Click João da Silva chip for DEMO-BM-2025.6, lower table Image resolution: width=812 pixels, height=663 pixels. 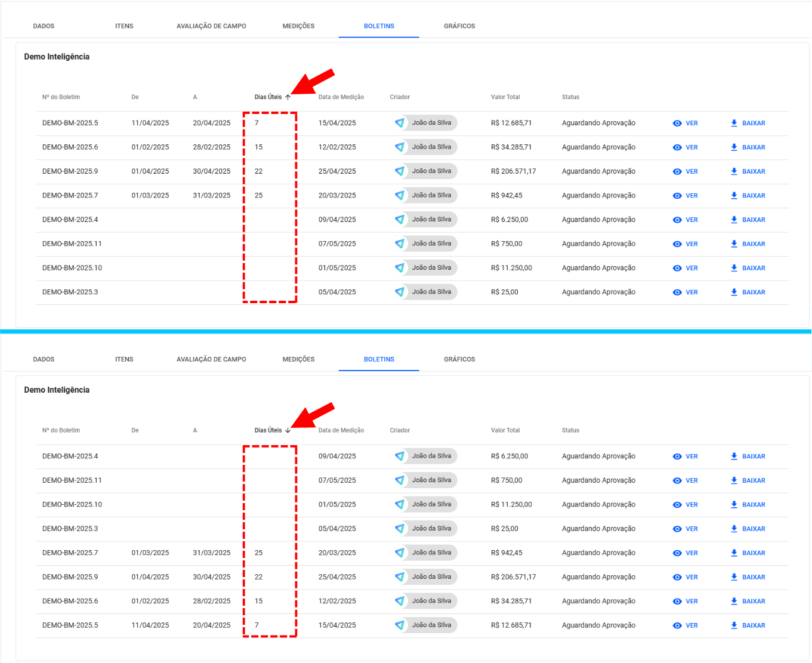click(431, 601)
